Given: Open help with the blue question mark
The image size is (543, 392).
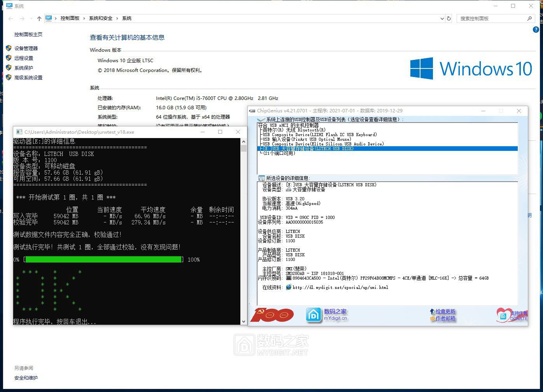Looking at the screenshot, I should [x=536, y=30].
